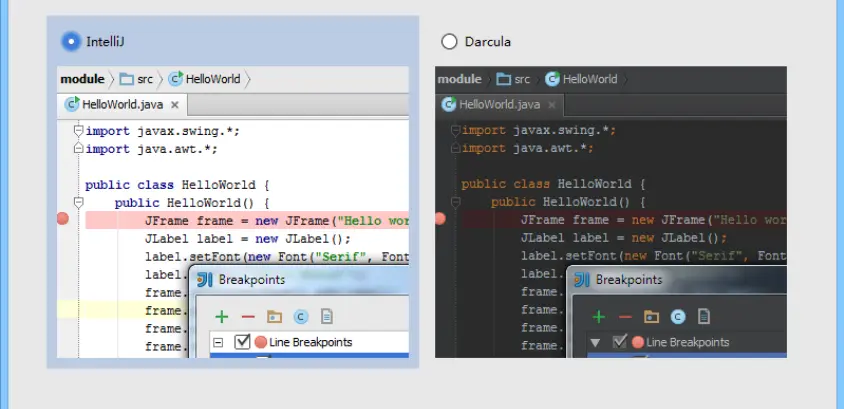Click the module breadcrumb in IntelliJ preview
The width and height of the screenshot is (844, 409).
click(x=82, y=79)
